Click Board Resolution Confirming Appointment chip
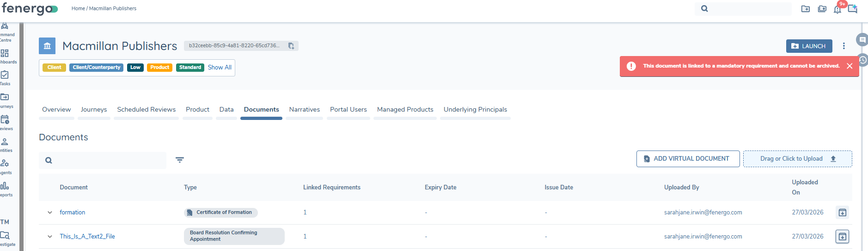Viewport: 868px width, 251px height. click(x=234, y=236)
